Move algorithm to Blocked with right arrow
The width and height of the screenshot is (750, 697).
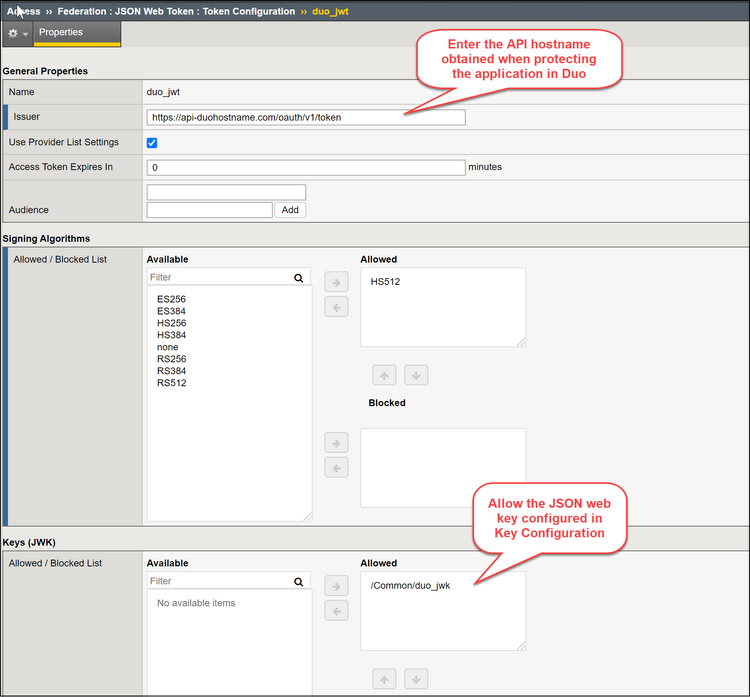(x=337, y=442)
